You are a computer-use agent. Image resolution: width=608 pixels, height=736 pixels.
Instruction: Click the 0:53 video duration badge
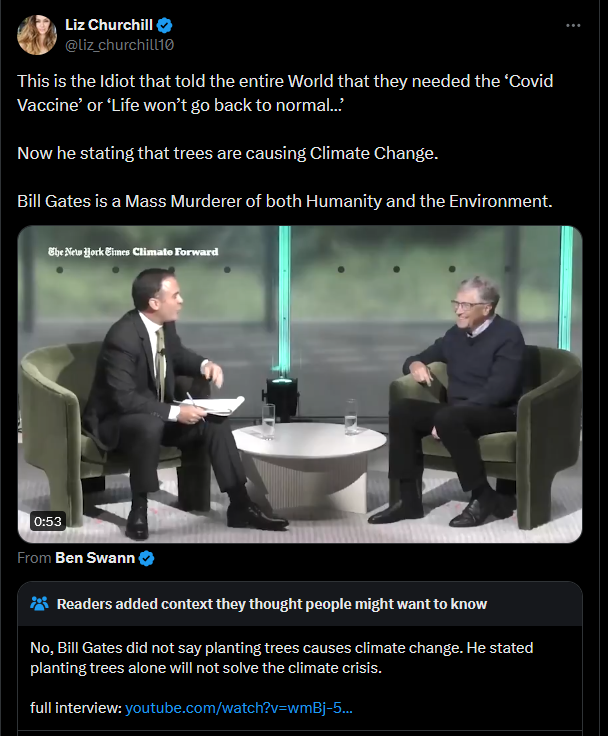pyautogui.click(x=47, y=521)
